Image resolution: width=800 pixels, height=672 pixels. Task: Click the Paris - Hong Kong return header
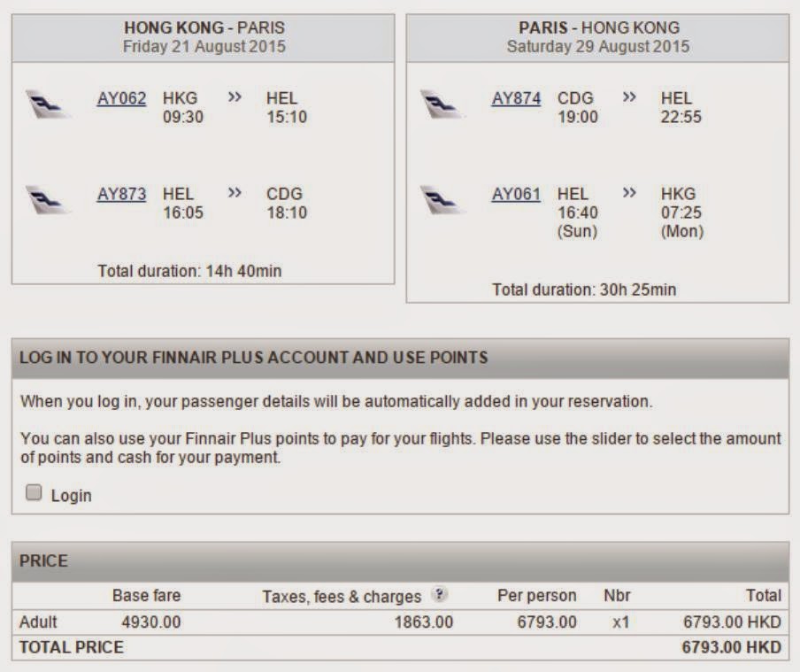pos(597,37)
